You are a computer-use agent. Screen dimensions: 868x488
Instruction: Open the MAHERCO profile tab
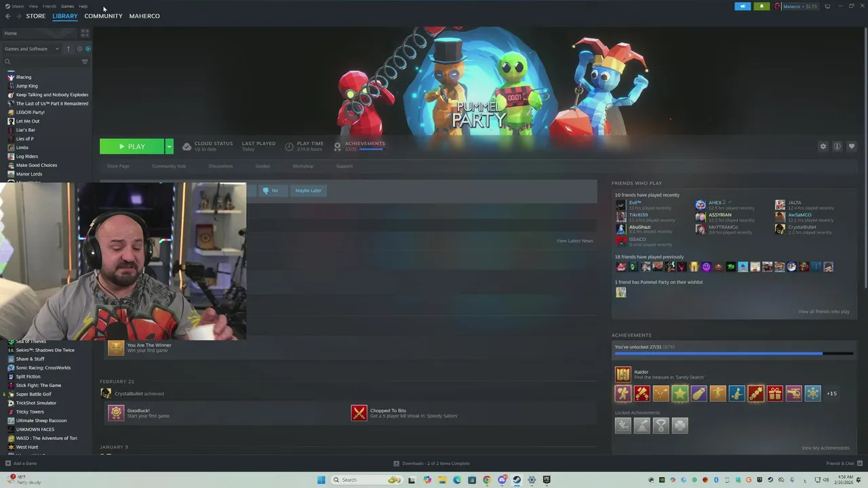(x=144, y=16)
